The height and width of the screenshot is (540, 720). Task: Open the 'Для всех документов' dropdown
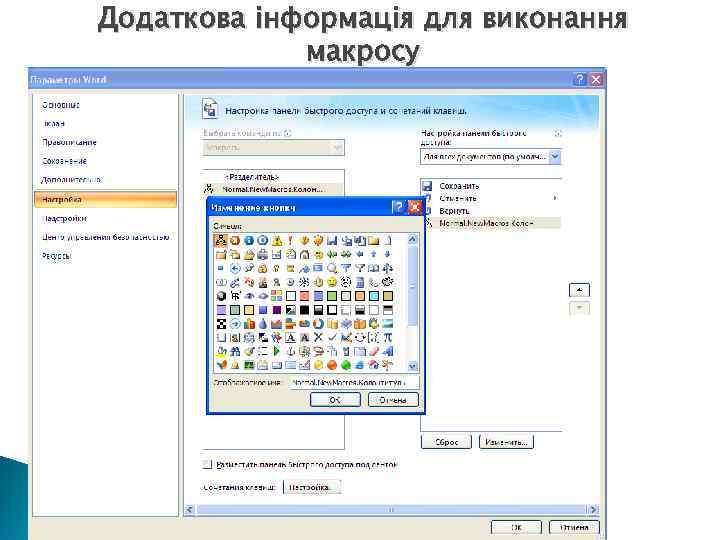pyautogui.click(x=490, y=157)
